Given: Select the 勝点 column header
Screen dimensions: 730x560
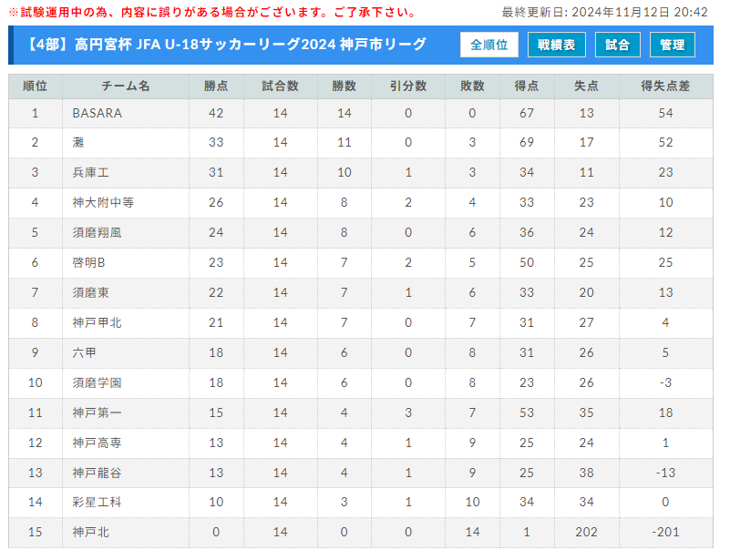Looking at the screenshot, I should click(x=216, y=86).
